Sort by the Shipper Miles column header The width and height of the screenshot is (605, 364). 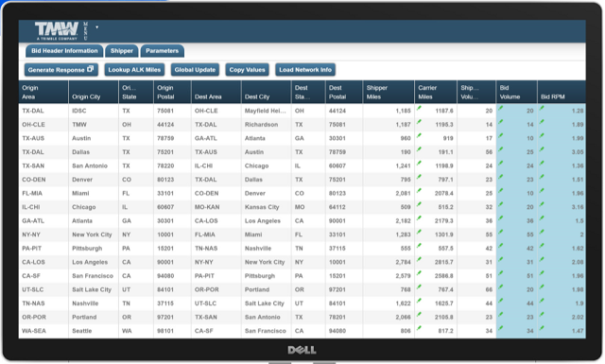click(389, 93)
